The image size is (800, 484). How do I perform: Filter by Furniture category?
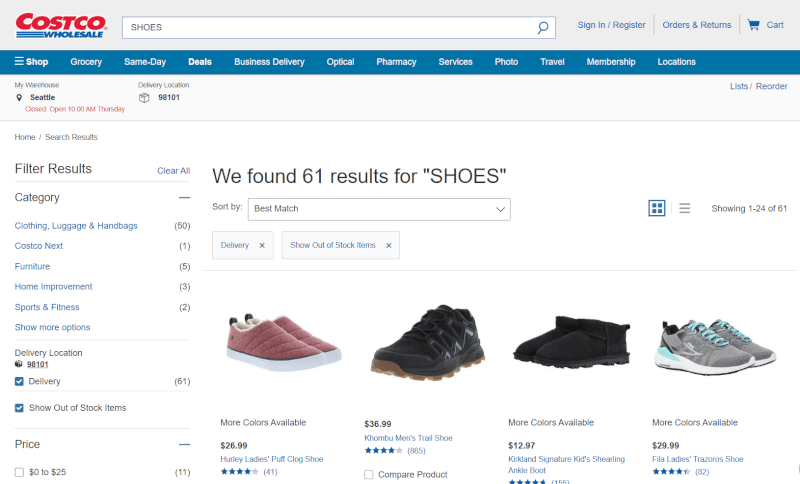[x=32, y=266]
